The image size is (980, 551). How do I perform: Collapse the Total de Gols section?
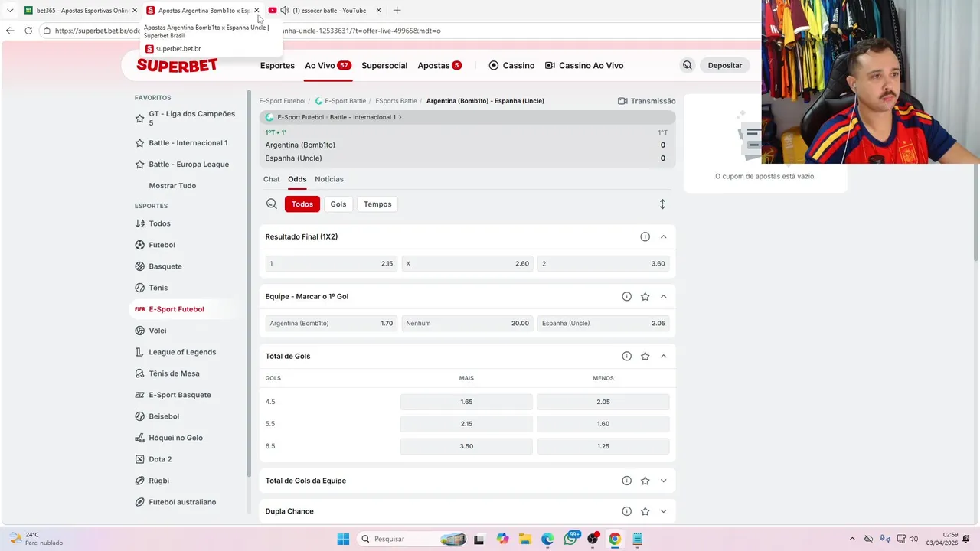(x=663, y=356)
